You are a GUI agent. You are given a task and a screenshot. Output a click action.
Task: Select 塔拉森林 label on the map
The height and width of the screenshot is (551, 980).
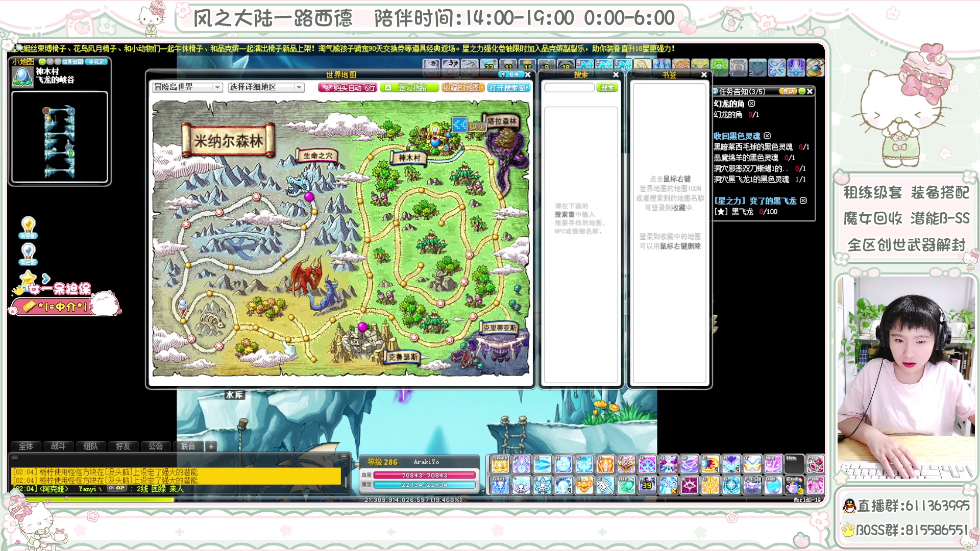click(x=502, y=121)
